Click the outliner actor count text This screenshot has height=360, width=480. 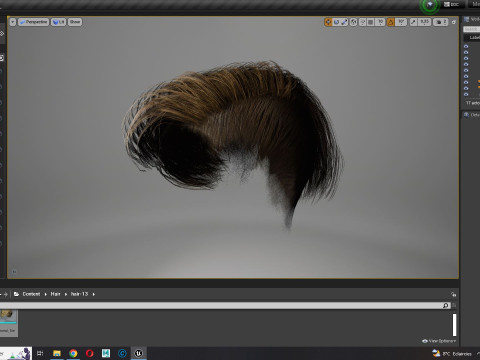click(x=473, y=103)
